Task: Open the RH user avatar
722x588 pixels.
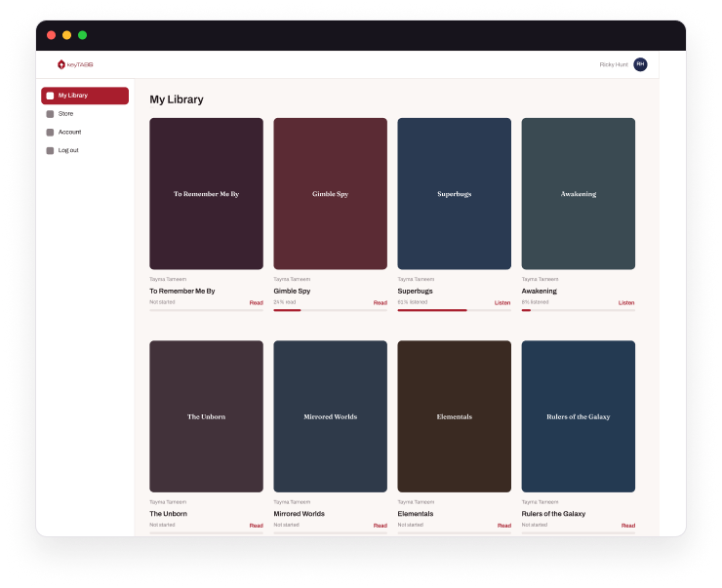Action: click(640, 64)
